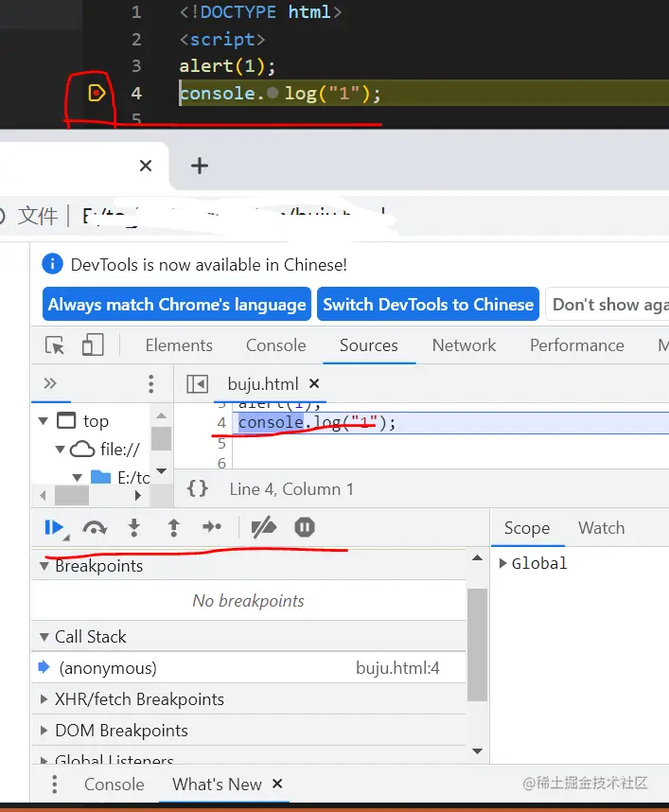
Task: Click navigator vertical scrollbar up arrow
Action: coord(161,415)
